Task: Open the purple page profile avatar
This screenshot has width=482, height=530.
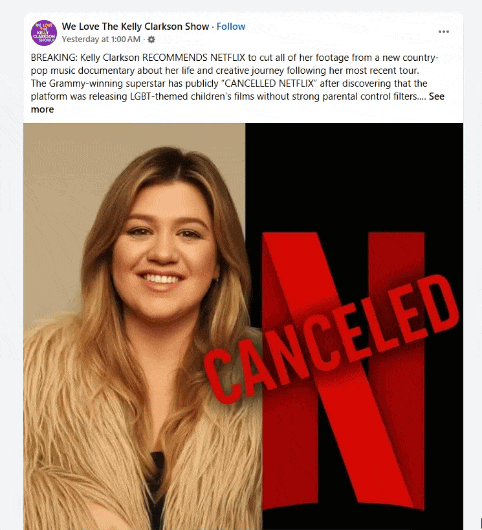Action: [x=44, y=33]
